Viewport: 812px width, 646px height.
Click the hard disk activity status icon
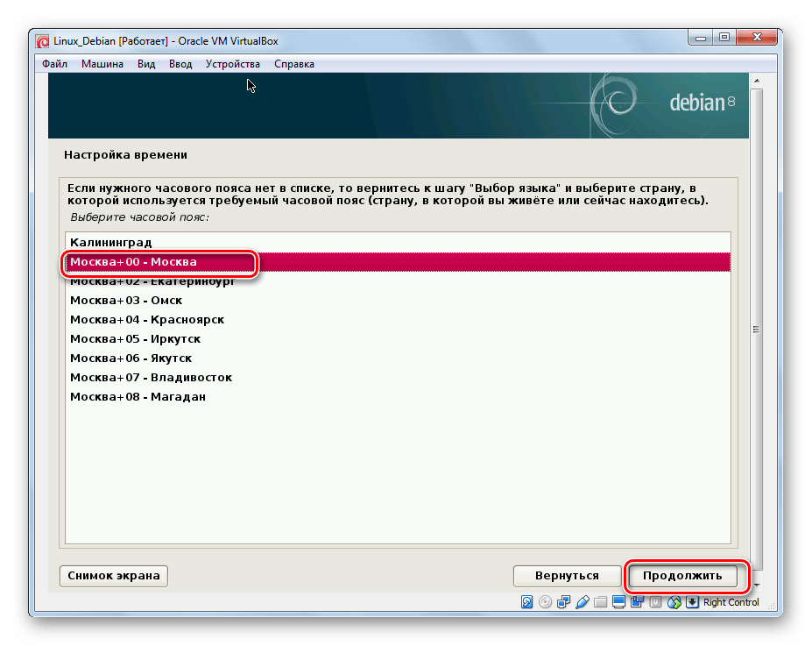pos(526,602)
